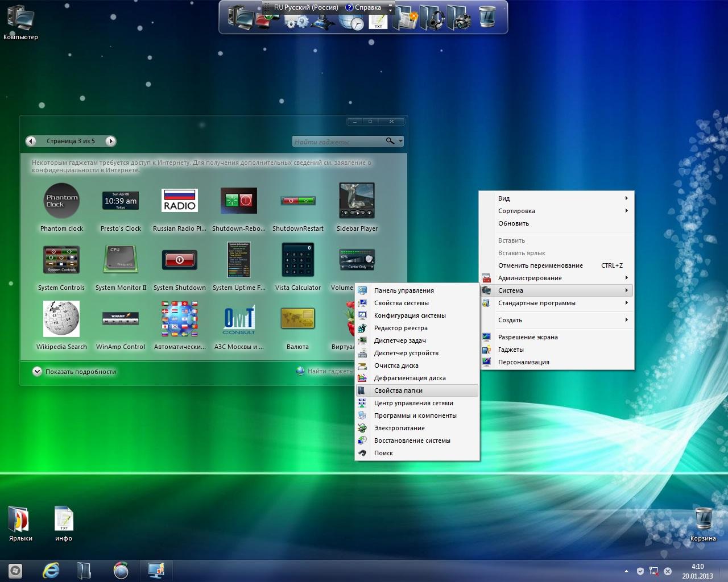
Task: Expand the Показать подробности details section
Action: 38,372
